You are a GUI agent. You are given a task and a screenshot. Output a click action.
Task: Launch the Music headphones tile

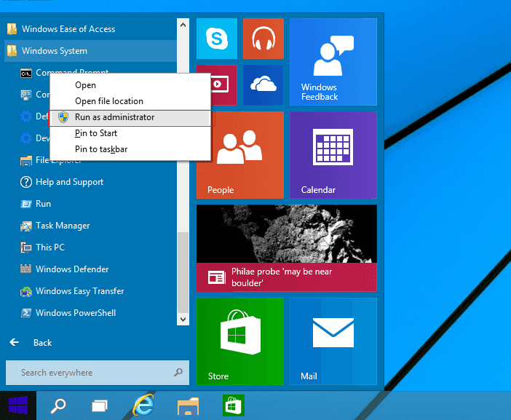click(263, 39)
